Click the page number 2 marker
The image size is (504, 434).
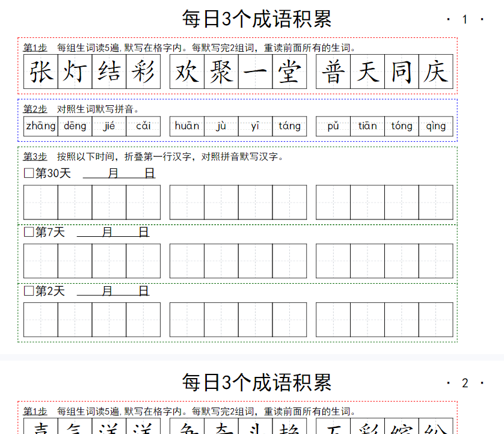(x=464, y=383)
